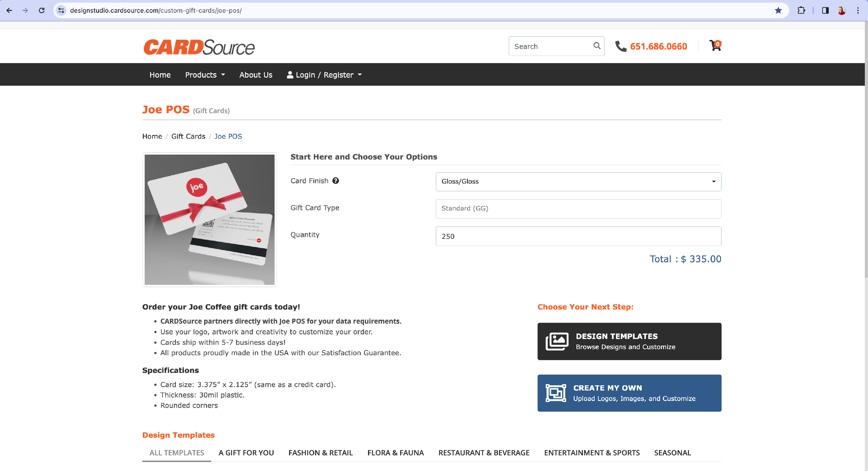Image resolution: width=868 pixels, height=471 pixels.
Task: Expand the Login / Register dropdown
Action: (x=324, y=74)
